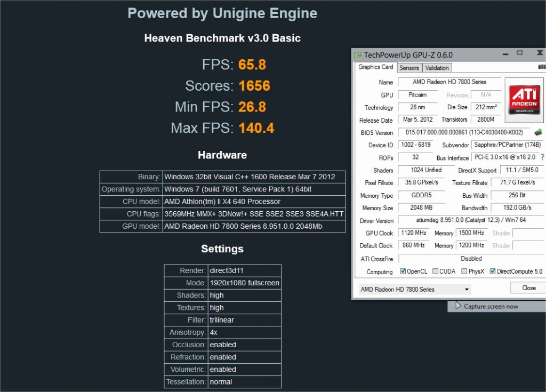
Task: Switch to the Validation tab
Action: (437, 68)
